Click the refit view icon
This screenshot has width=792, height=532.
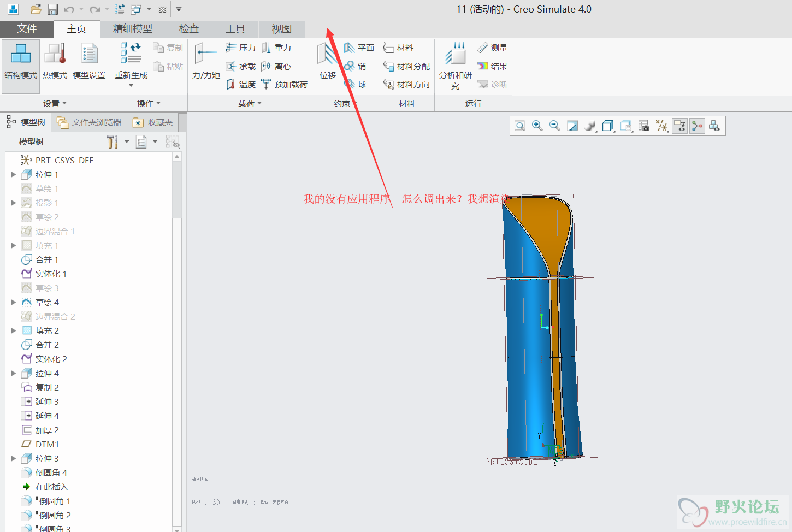pos(520,126)
